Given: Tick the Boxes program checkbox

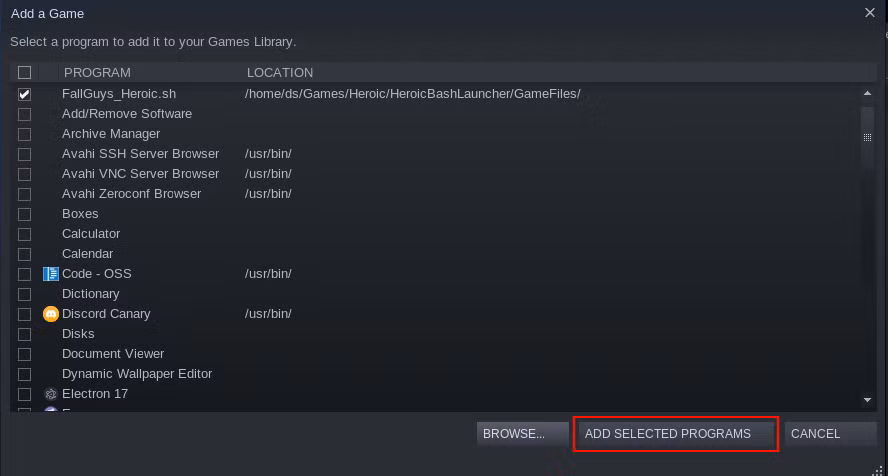Looking at the screenshot, I should tap(24, 215).
